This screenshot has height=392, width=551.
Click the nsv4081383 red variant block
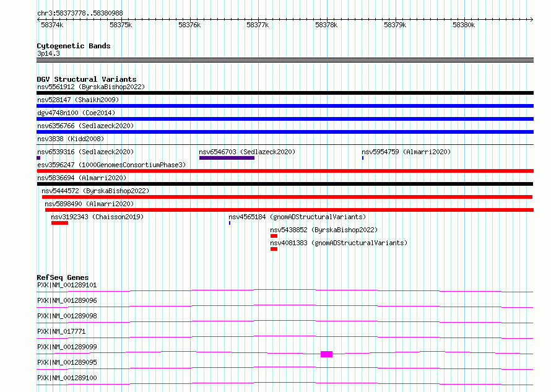[x=274, y=249]
